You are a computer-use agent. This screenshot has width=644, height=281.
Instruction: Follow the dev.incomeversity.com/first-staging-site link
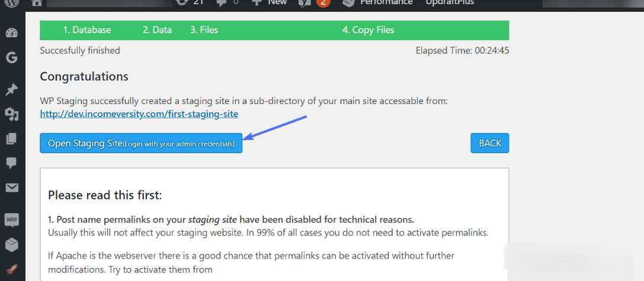(139, 114)
